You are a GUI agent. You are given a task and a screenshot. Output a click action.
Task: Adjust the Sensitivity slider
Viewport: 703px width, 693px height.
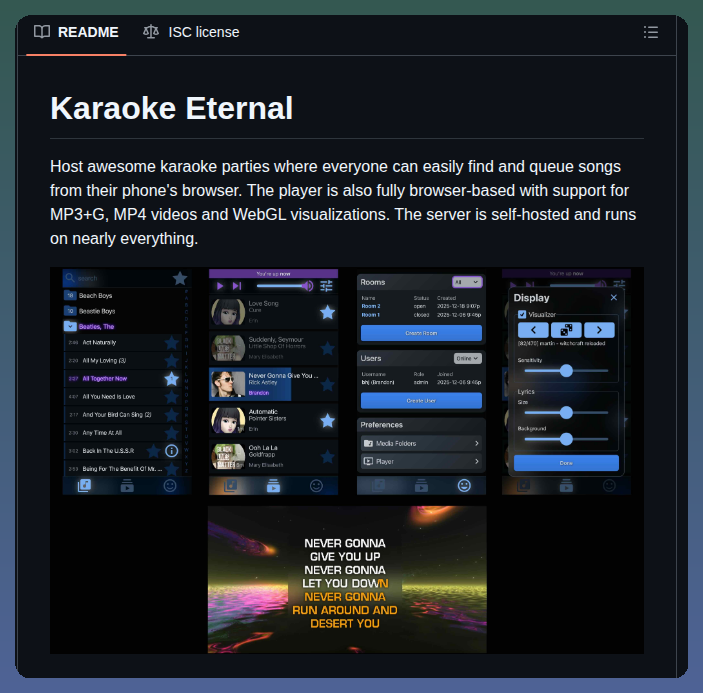tap(566, 371)
